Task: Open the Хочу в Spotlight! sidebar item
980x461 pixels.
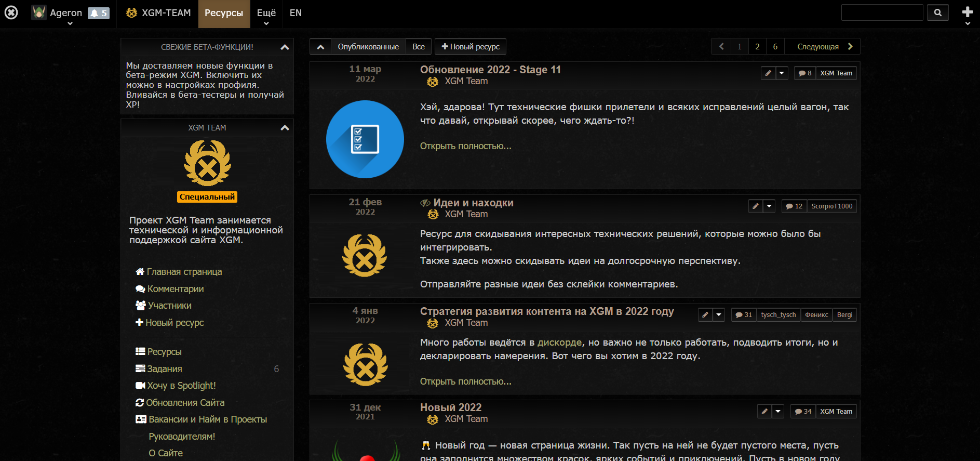Action: pyautogui.click(x=176, y=386)
